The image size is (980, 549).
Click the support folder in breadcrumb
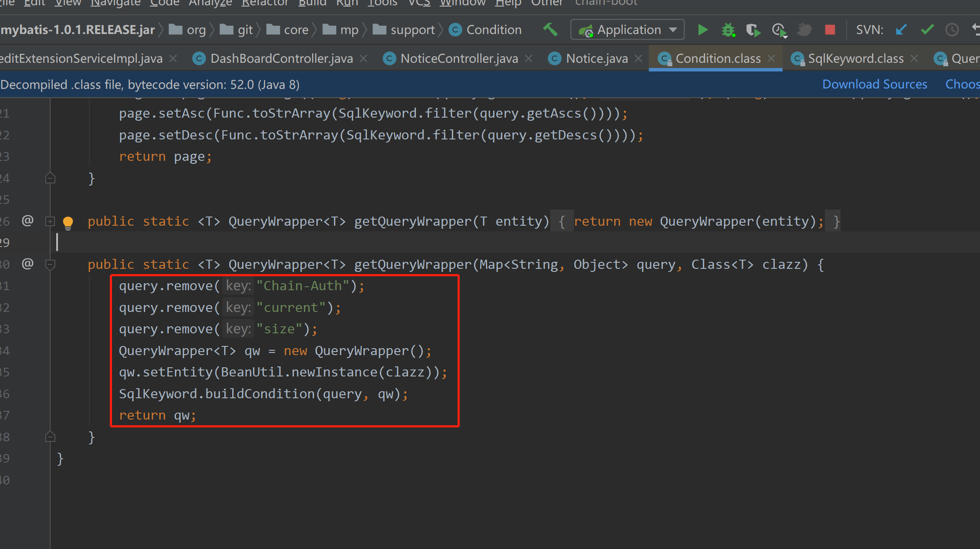[404, 30]
